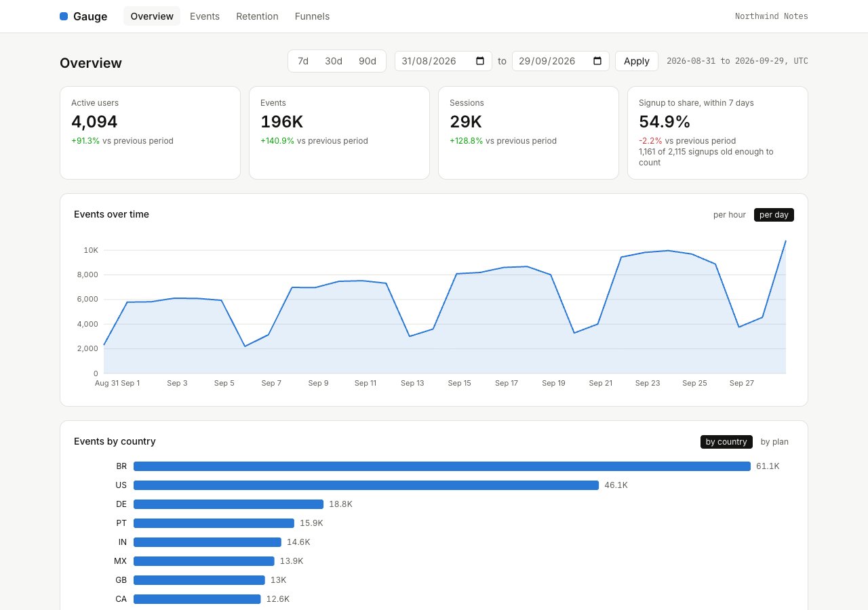Screen dimensions: 868x610
Task: Open the Retention tab
Action: [257, 16]
